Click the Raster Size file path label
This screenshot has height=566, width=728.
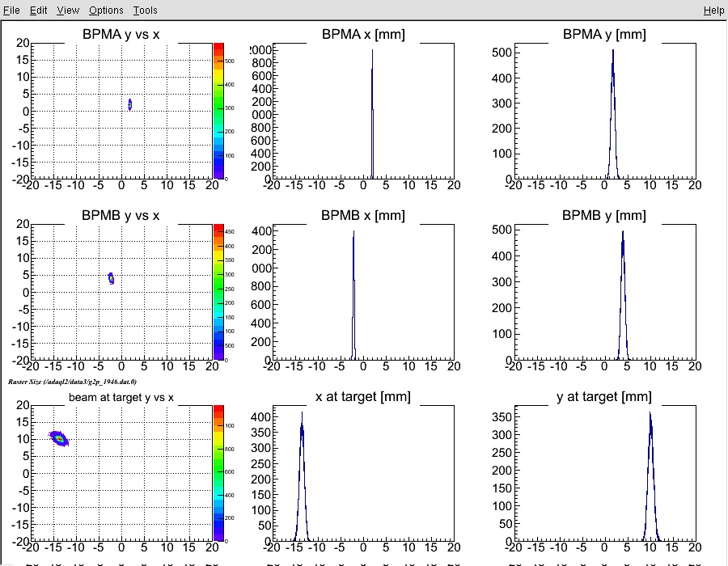click(x=72, y=382)
